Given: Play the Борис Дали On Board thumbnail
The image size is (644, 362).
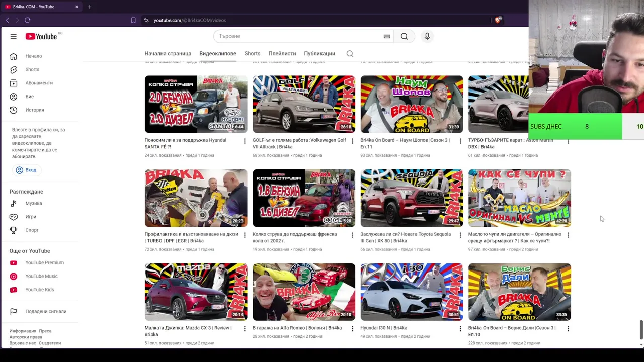Looking at the screenshot, I should pyautogui.click(x=520, y=292).
